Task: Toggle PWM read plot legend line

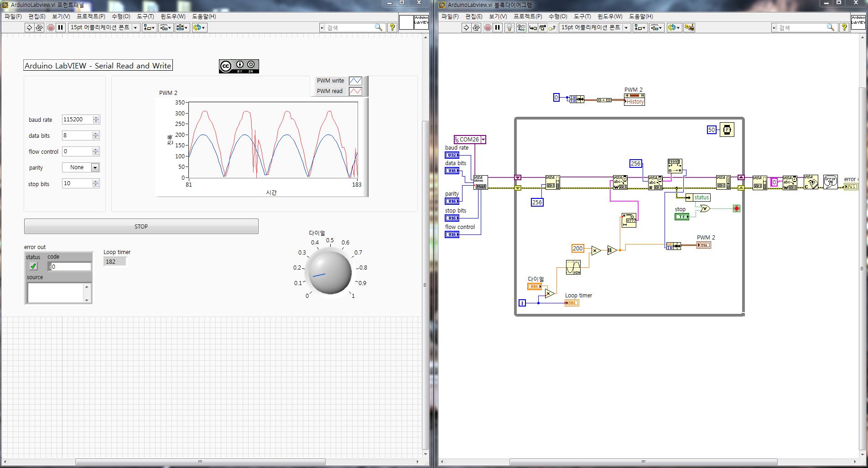Action: [355, 91]
